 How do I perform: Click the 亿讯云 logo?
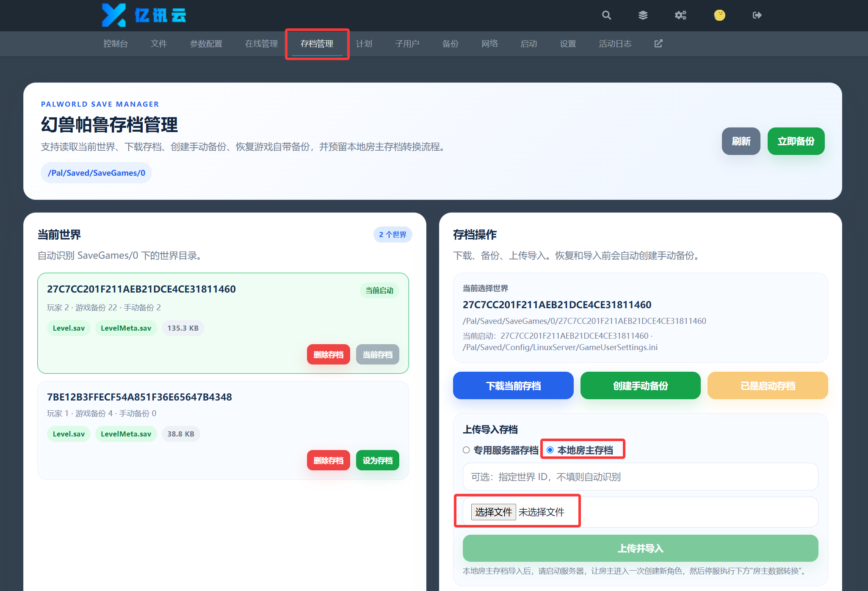[x=144, y=15]
